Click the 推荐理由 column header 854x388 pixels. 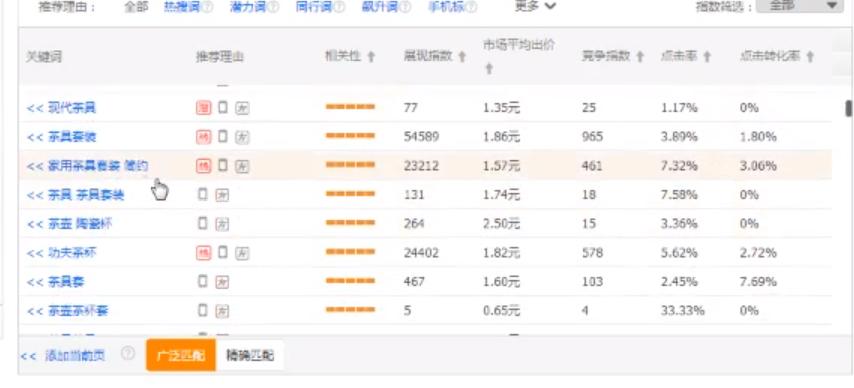[x=219, y=57]
